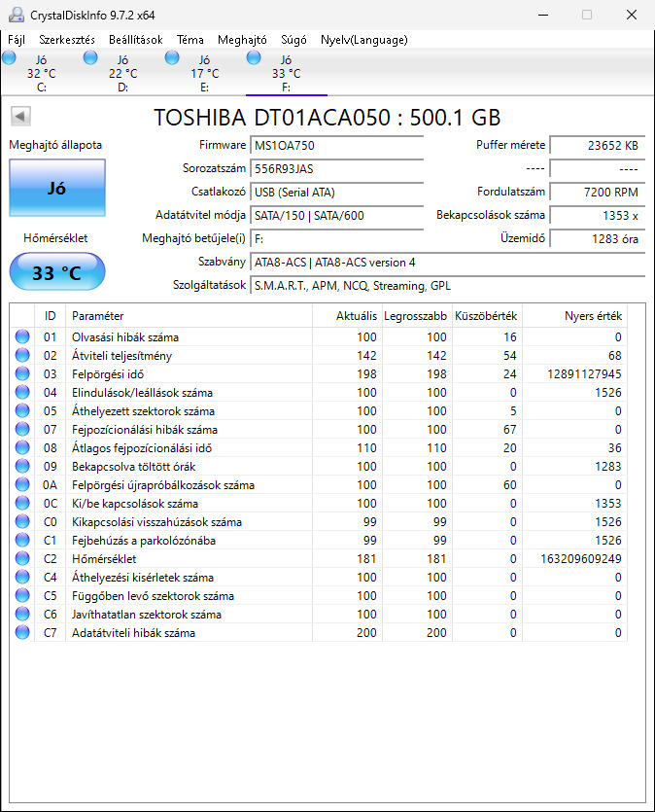Click the blue Jó health status button
The height and width of the screenshot is (812, 655).
[57, 188]
